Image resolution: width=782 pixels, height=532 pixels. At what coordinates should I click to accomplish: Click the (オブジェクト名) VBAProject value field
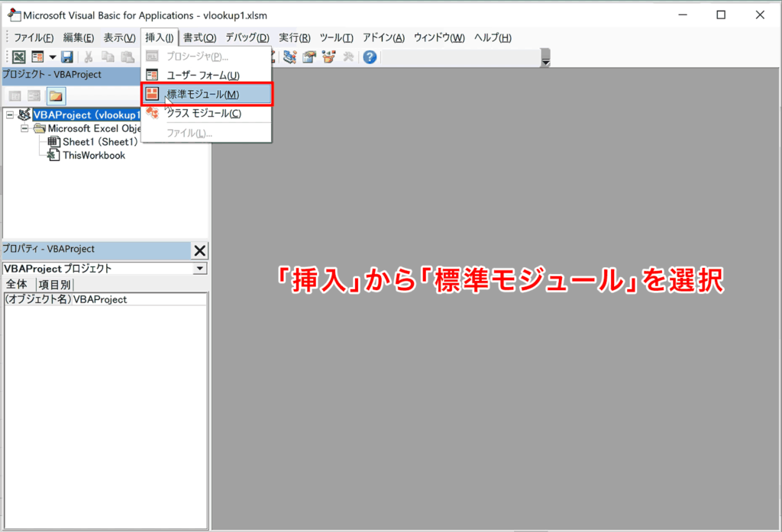click(139, 299)
